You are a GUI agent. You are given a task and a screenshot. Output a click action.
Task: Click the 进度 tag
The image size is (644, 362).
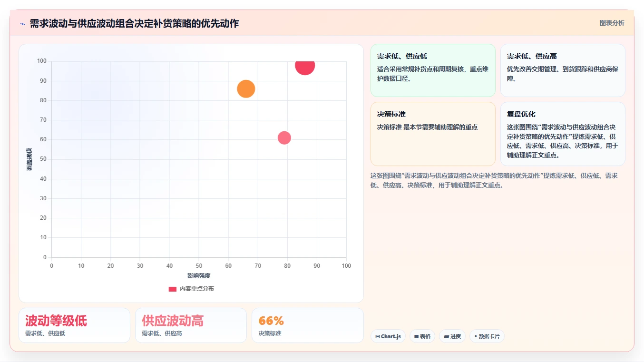click(x=452, y=336)
